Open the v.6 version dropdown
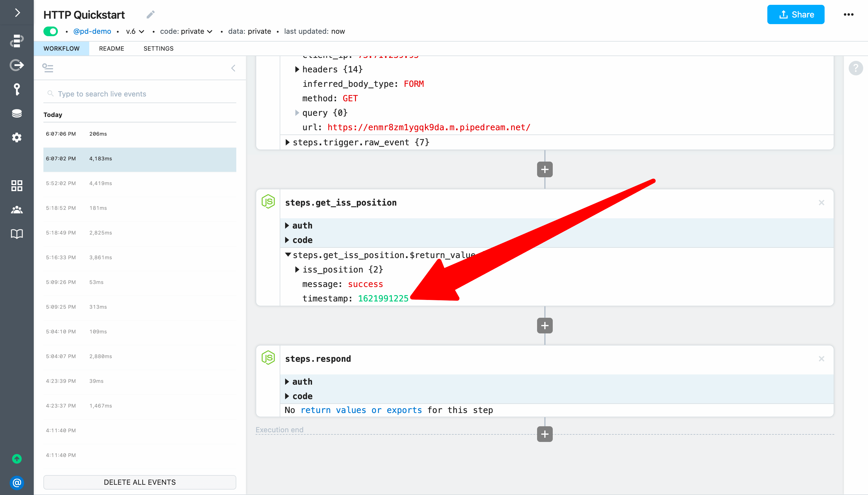This screenshot has width=868, height=495. click(135, 31)
